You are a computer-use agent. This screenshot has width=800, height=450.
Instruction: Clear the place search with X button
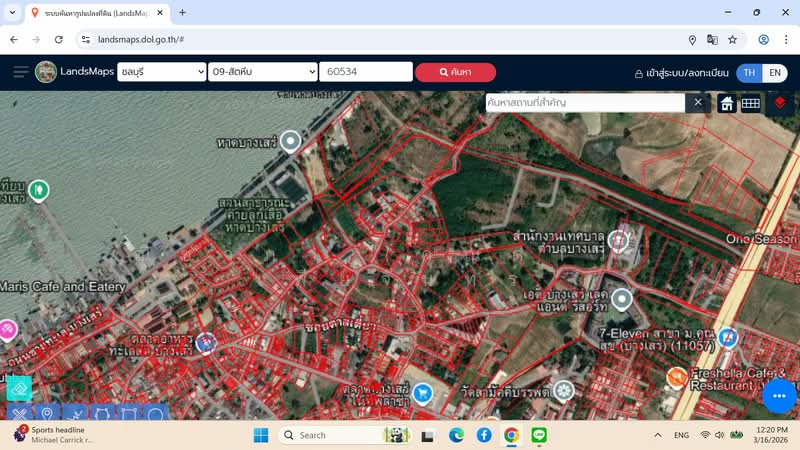[698, 103]
